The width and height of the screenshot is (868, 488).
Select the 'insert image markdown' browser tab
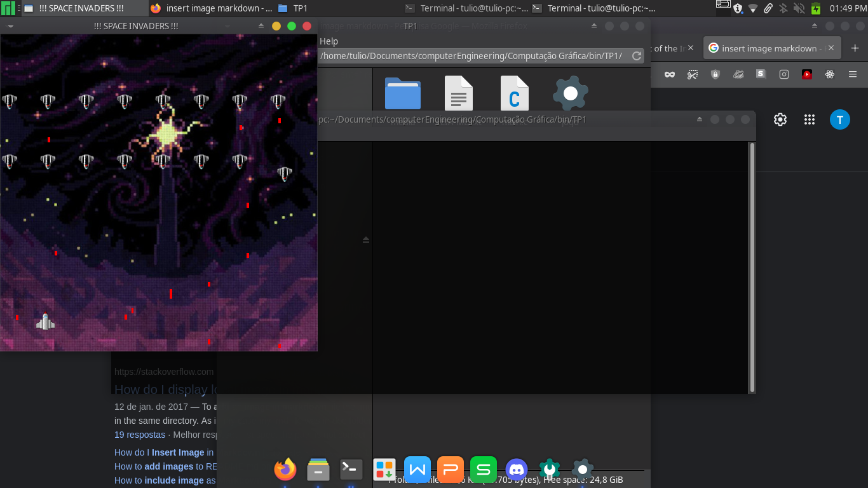[x=772, y=48]
